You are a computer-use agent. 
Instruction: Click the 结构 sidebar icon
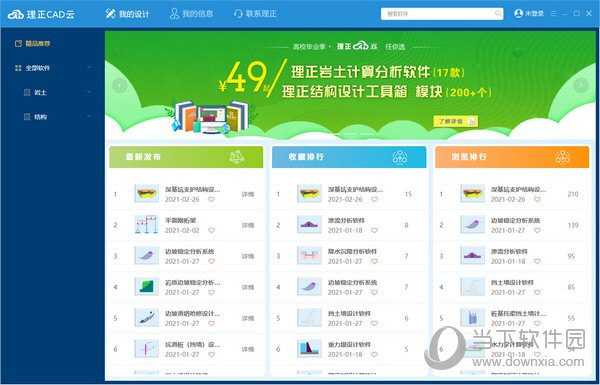point(27,117)
